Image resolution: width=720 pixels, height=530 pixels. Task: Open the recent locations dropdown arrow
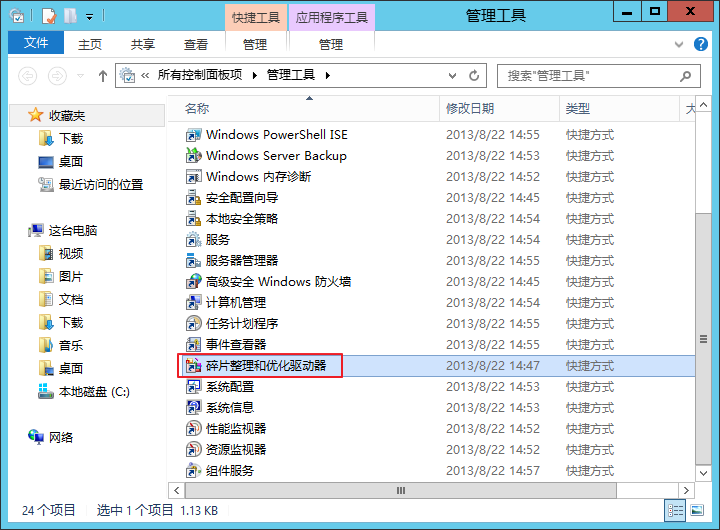click(80, 76)
